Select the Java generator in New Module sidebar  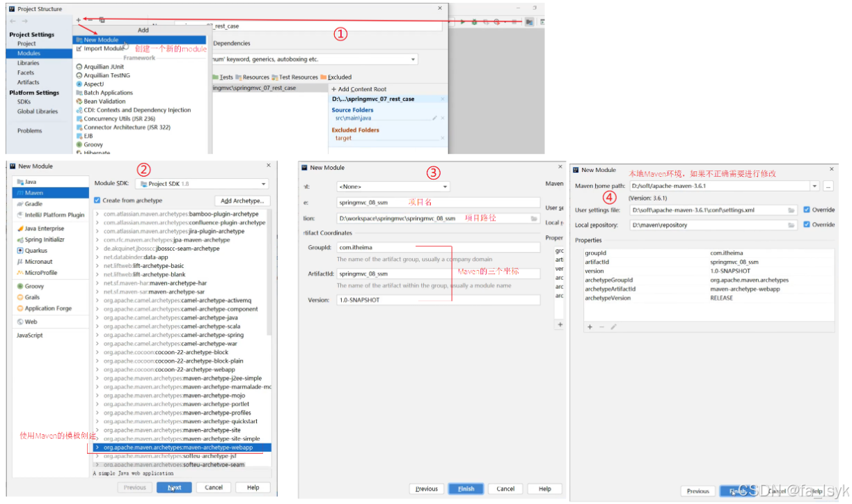(x=51, y=182)
